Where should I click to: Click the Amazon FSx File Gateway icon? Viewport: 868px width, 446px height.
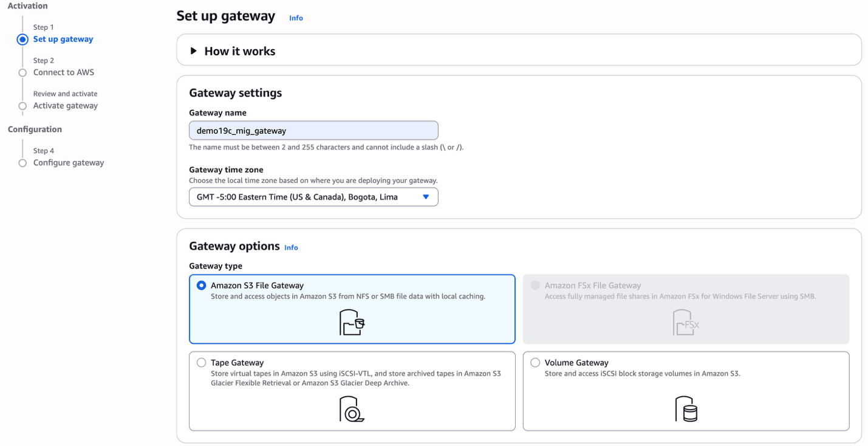click(x=685, y=322)
